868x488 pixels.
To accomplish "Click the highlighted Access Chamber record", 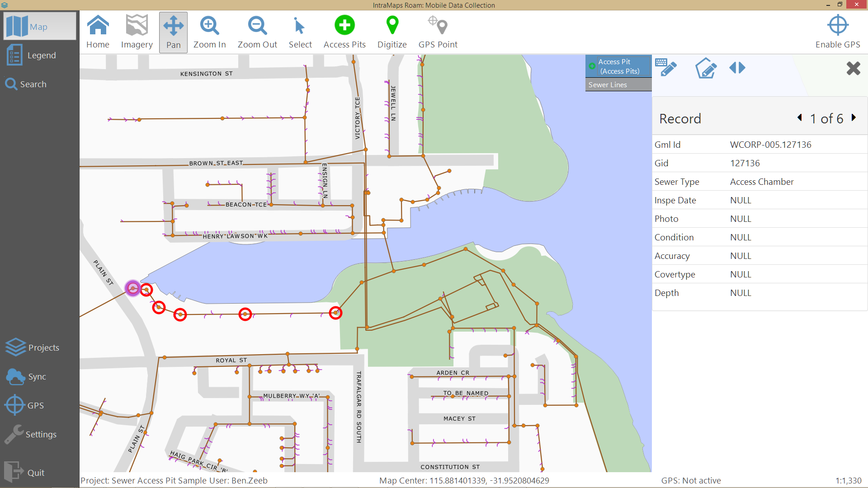I will 132,288.
